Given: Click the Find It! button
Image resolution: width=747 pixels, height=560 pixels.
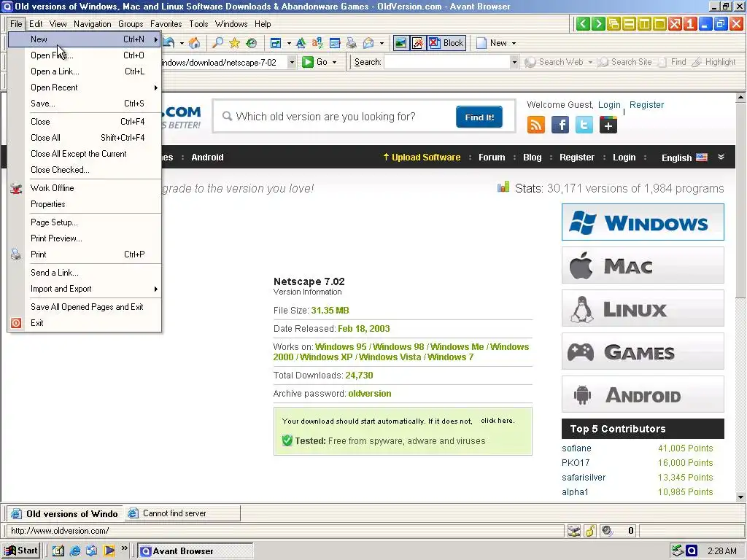Looking at the screenshot, I should pyautogui.click(x=479, y=117).
